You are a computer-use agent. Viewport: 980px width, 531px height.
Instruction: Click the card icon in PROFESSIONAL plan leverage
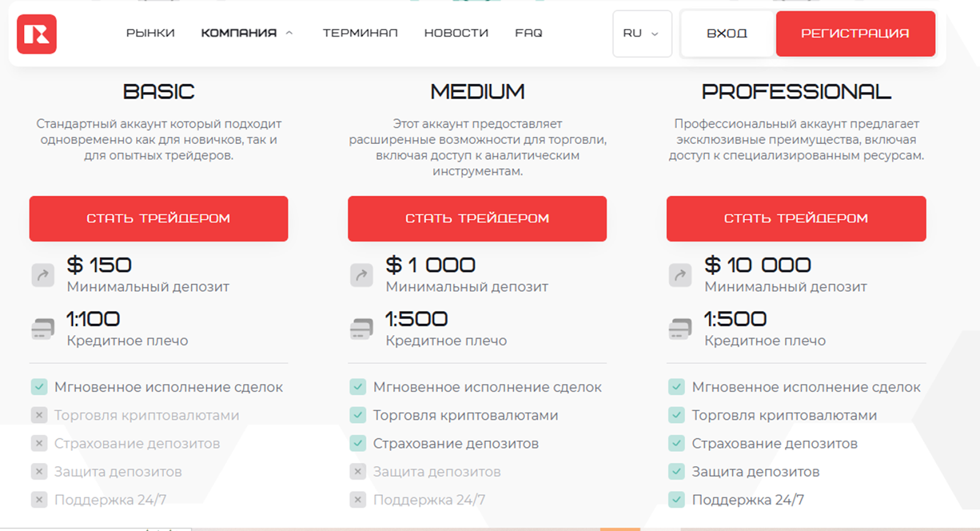click(680, 329)
